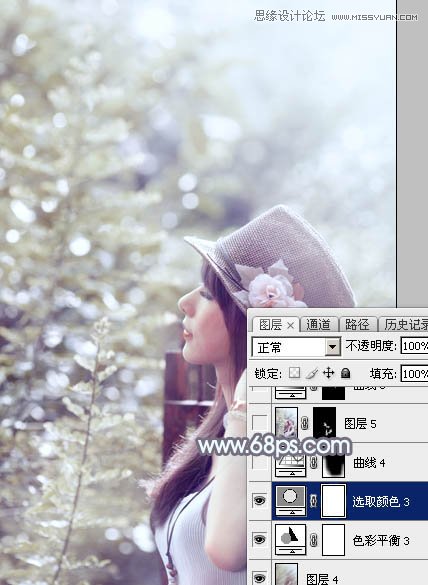Click chain link icon on 图层 5
The image size is (428, 585).
tap(305, 423)
